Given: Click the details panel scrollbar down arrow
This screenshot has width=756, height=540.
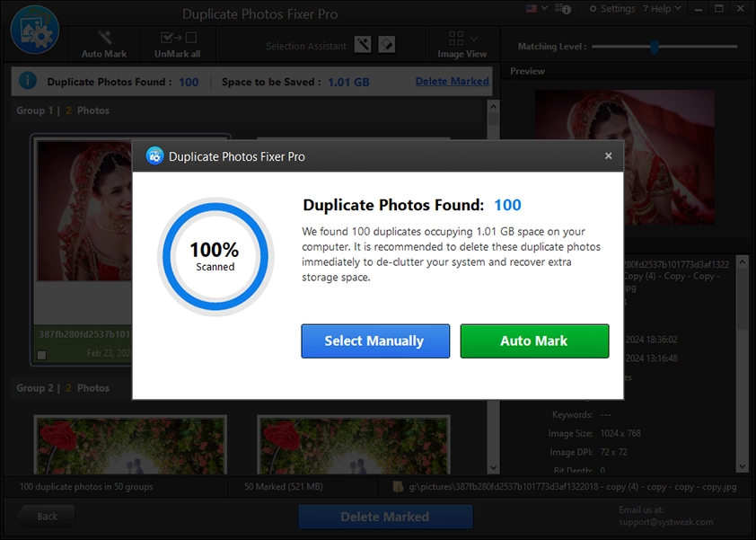Looking at the screenshot, I should [x=743, y=466].
